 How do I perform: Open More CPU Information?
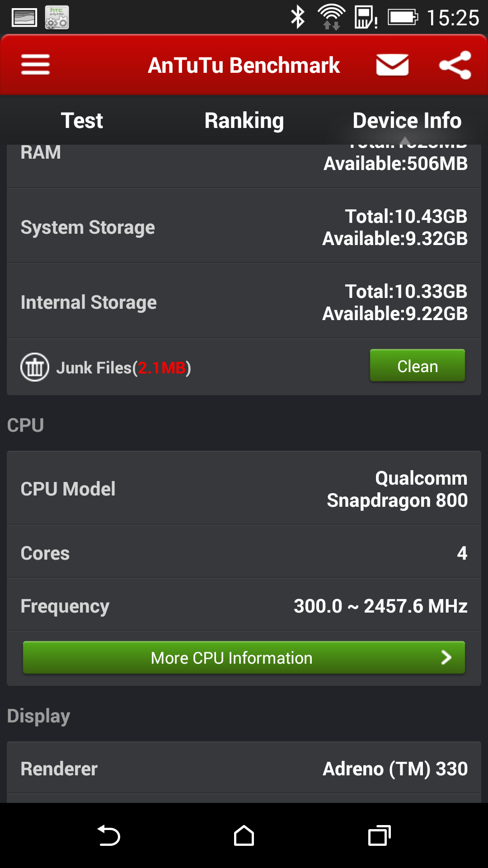point(244,658)
